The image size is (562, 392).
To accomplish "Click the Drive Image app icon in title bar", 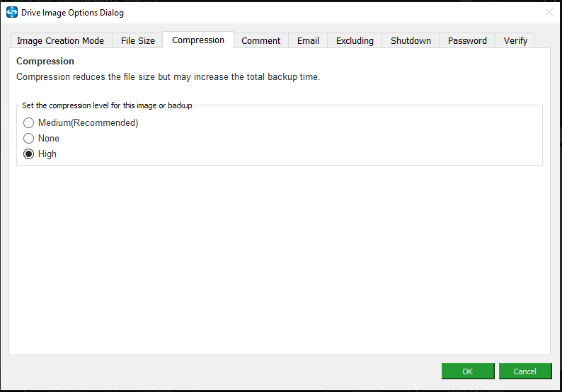I will point(12,13).
